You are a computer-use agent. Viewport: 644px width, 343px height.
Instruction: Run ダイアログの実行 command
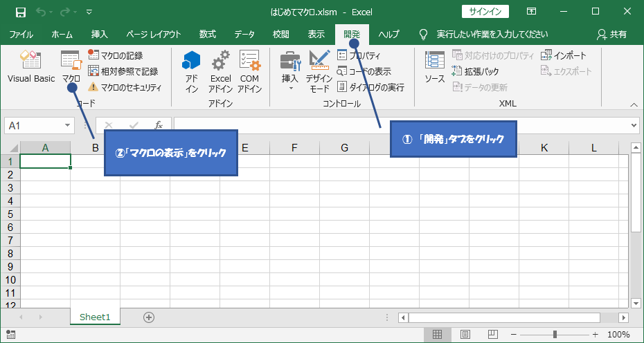pyautogui.click(x=371, y=87)
